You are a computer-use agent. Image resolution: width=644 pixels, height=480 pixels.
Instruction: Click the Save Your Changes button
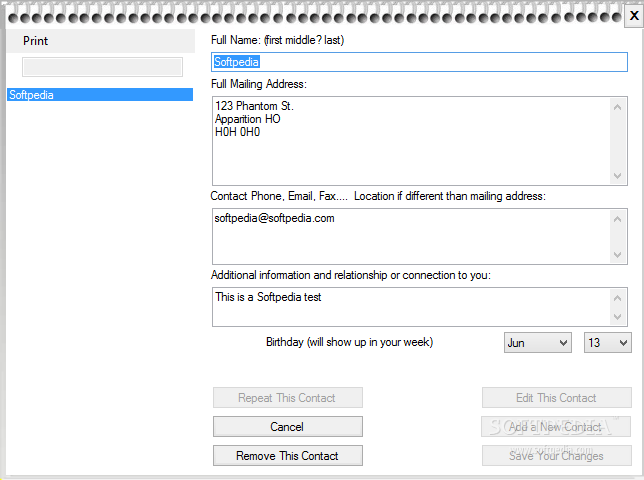tap(557, 456)
